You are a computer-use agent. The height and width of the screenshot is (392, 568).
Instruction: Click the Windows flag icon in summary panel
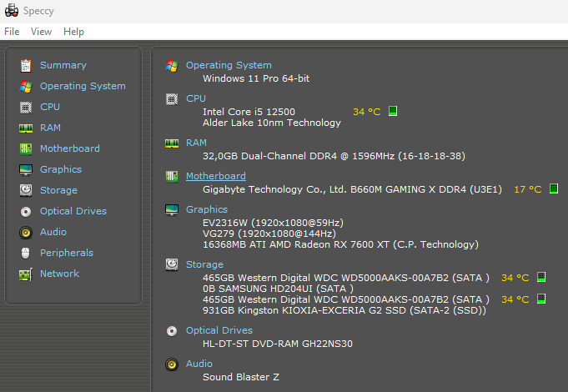coord(172,66)
